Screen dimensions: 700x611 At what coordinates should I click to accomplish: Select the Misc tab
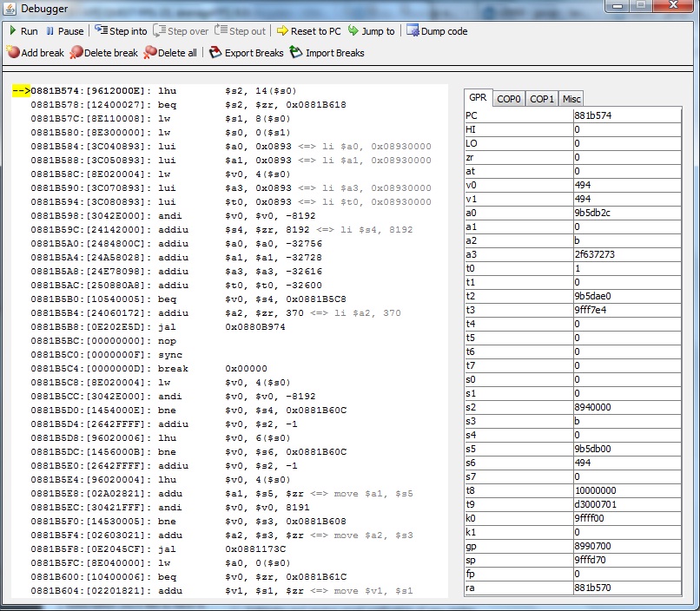pyautogui.click(x=571, y=99)
